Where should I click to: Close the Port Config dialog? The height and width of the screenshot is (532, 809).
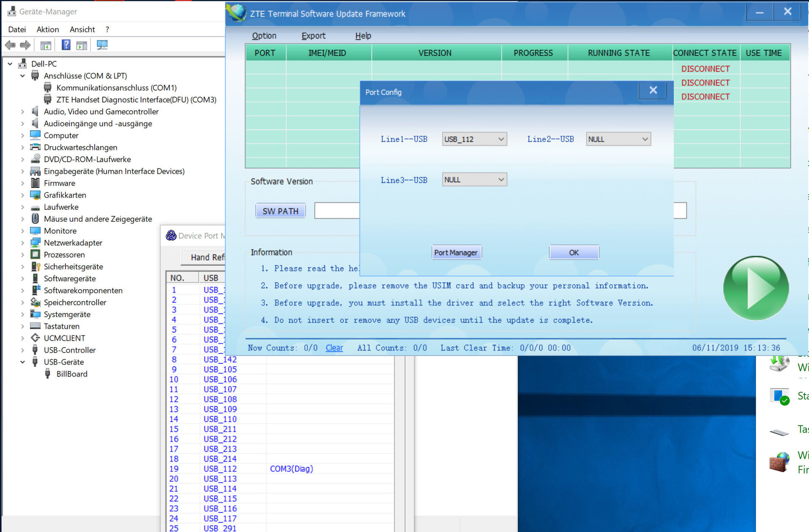653,90
